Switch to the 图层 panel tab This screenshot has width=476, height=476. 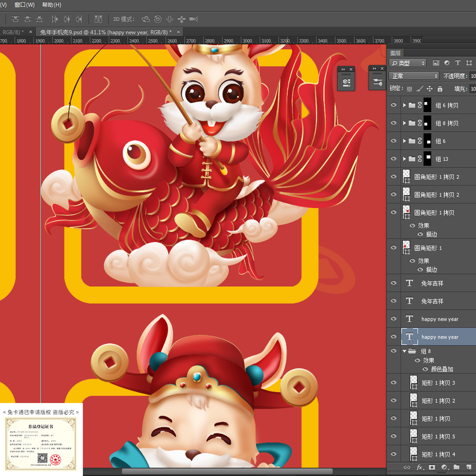[x=395, y=53]
